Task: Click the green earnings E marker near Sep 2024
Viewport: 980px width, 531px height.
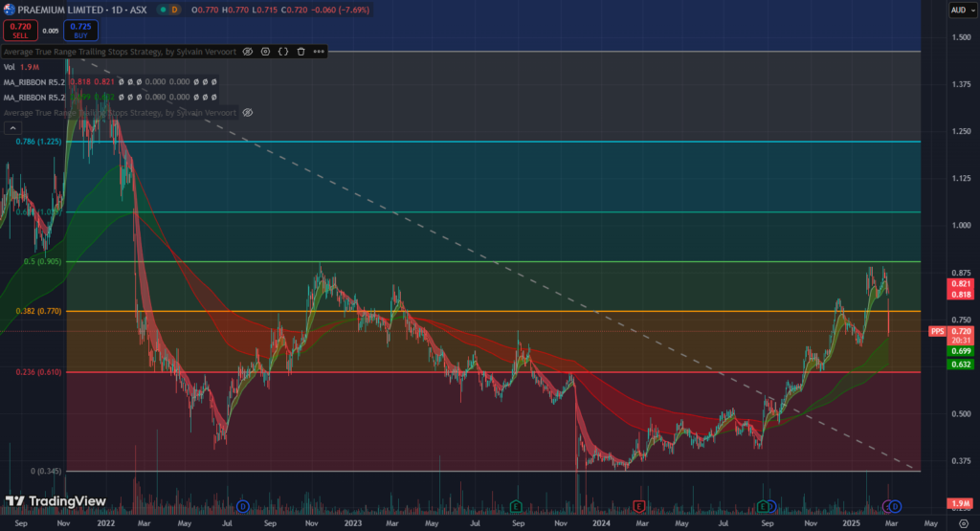Action: [x=763, y=506]
